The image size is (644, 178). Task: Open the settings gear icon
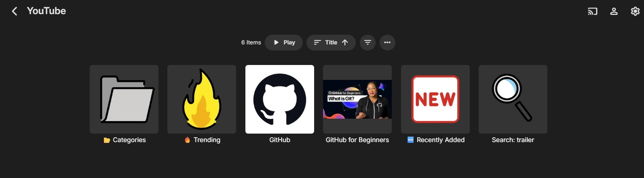[635, 11]
